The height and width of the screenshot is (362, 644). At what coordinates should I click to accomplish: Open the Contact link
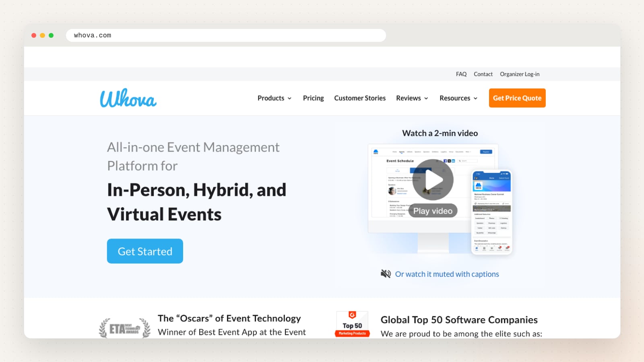point(483,74)
